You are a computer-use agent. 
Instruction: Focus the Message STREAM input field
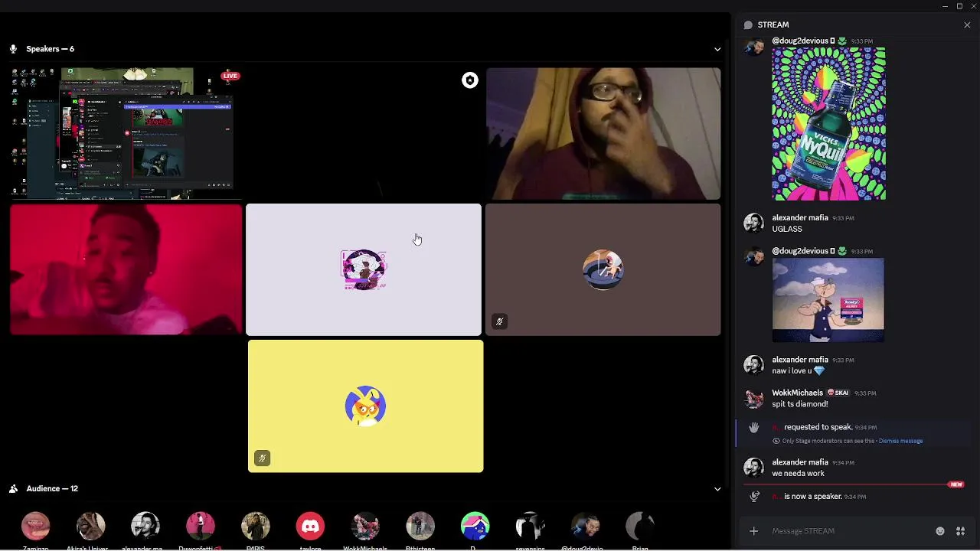850,531
